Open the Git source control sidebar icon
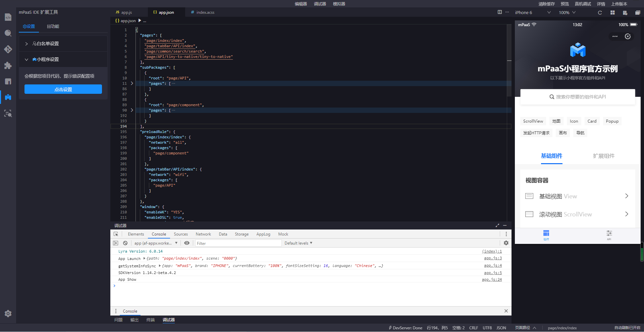Viewport: 644px width, 332px height. 8,49
